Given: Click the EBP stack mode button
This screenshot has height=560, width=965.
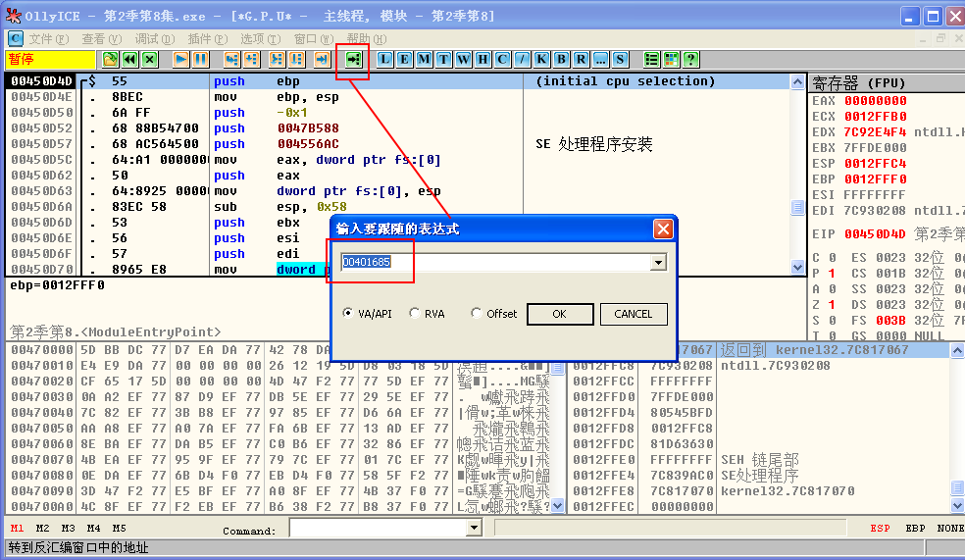Looking at the screenshot, I should point(915,528).
